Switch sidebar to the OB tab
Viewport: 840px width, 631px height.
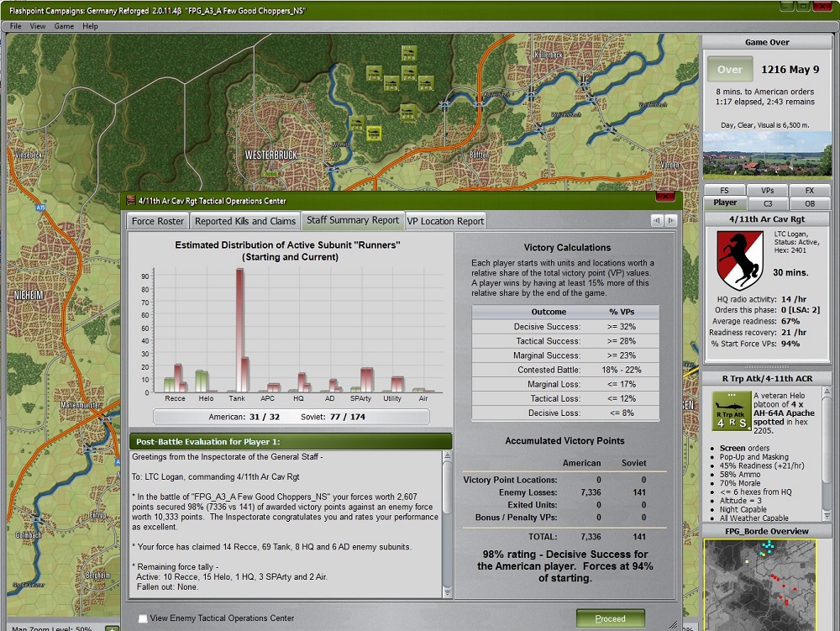[x=810, y=203]
